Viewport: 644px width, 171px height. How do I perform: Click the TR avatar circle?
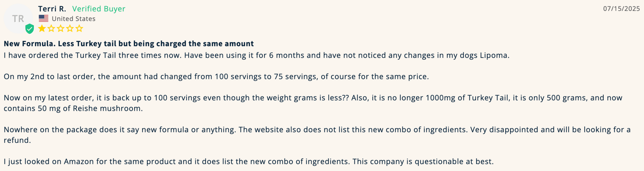point(18,18)
